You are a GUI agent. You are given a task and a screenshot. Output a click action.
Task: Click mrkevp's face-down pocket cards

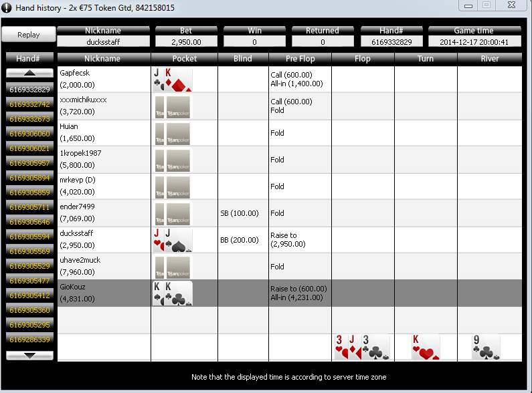click(173, 186)
